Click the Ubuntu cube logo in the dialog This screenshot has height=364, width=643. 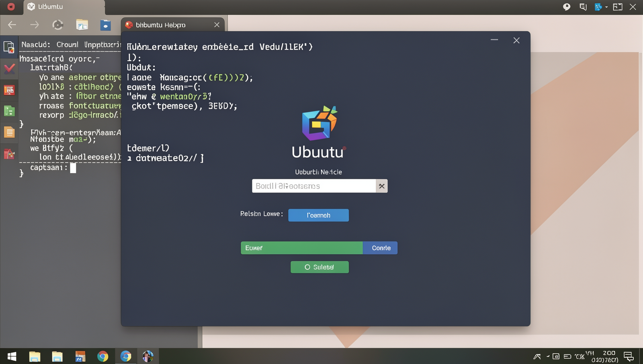319,123
